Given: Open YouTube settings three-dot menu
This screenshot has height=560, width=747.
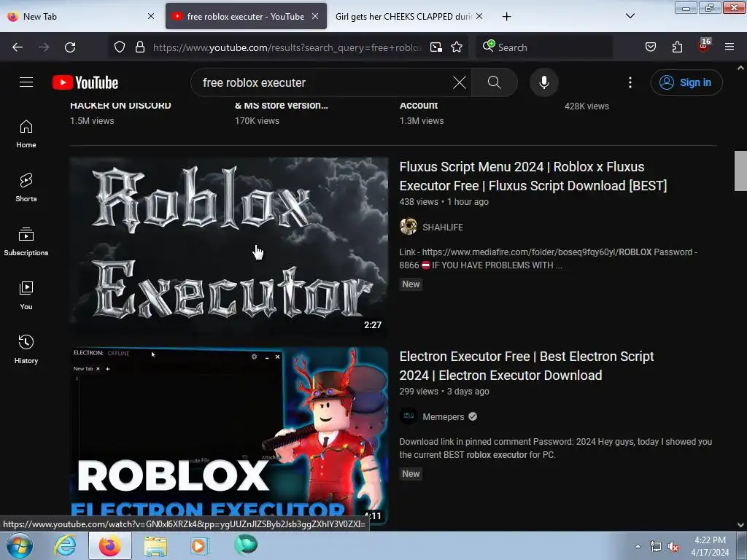Looking at the screenshot, I should [x=630, y=82].
